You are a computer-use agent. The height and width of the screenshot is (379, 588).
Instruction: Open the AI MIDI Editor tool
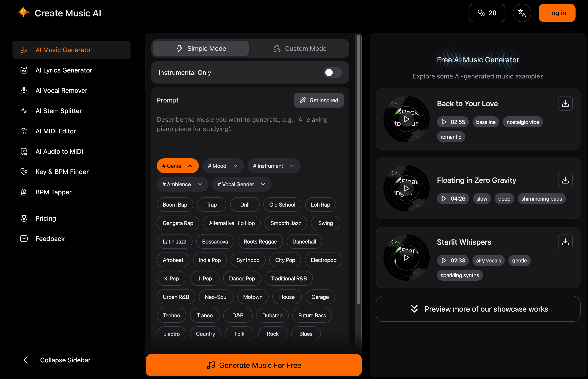[x=56, y=131]
